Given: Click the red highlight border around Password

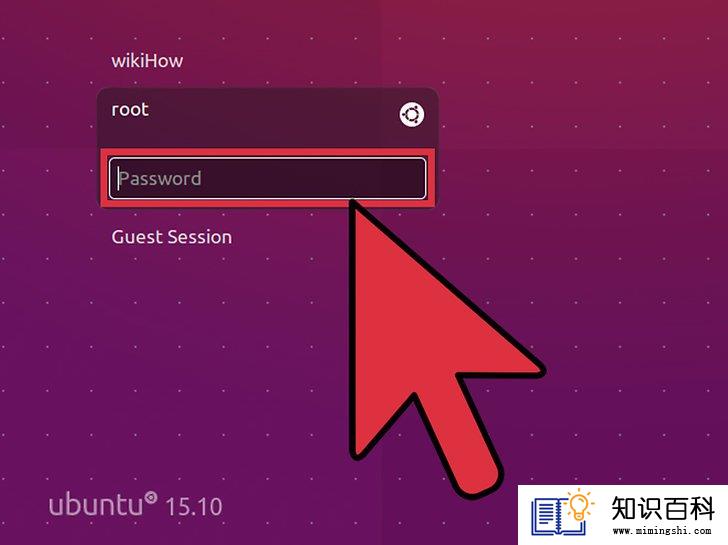Looking at the screenshot, I should point(267,152).
